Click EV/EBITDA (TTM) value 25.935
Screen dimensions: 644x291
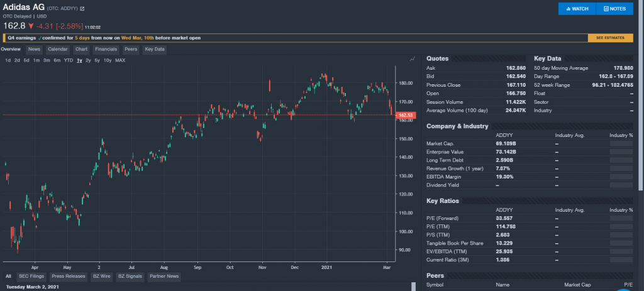tap(504, 251)
